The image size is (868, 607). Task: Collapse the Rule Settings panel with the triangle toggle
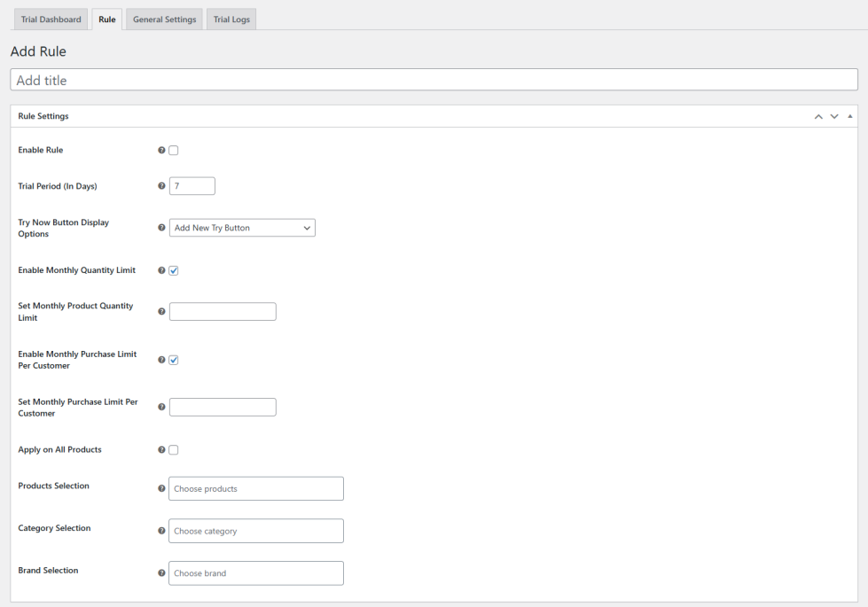[850, 116]
